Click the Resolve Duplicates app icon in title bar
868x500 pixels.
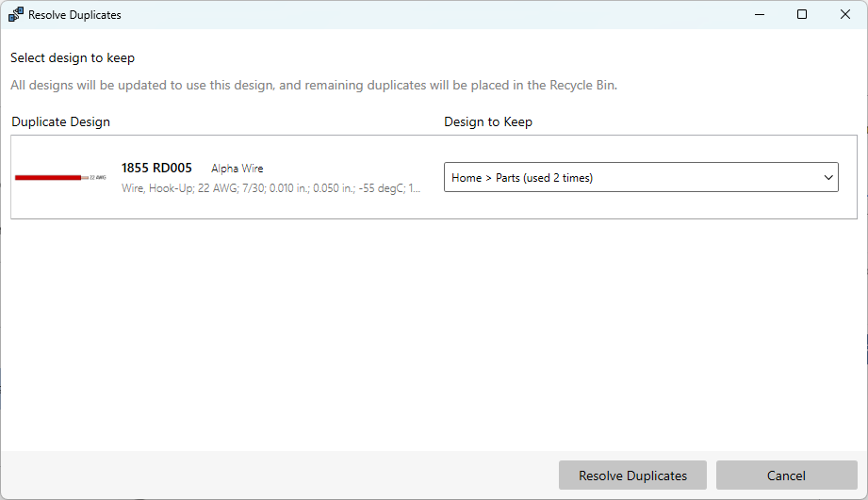click(16, 15)
